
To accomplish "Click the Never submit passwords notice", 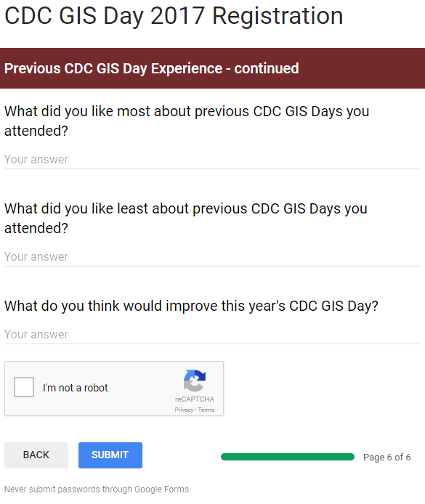I will click(x=97, y=489).
